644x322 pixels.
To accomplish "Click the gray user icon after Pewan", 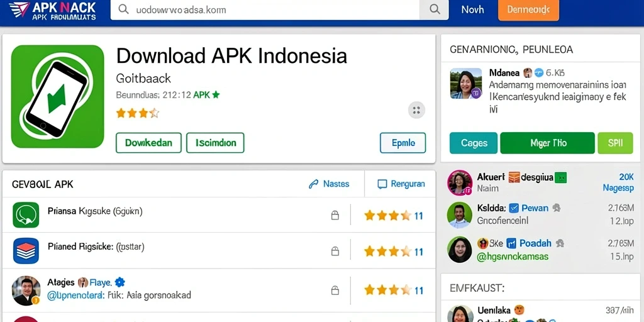I will coord(557,208).
